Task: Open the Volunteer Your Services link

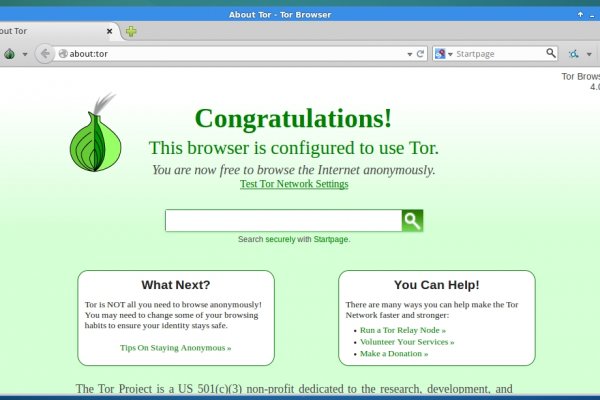Action: pyautogui.click(x=406, y=342)
